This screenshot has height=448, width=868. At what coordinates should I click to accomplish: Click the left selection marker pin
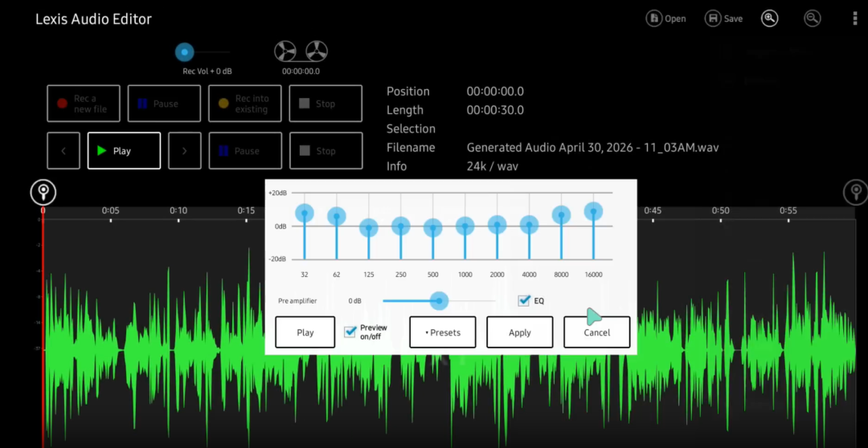pos(43,193)
